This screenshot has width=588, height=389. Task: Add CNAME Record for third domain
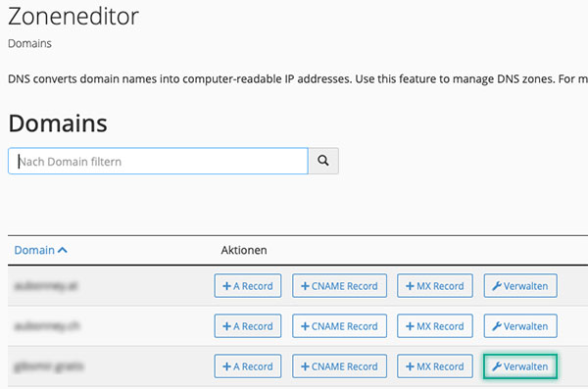339,366
